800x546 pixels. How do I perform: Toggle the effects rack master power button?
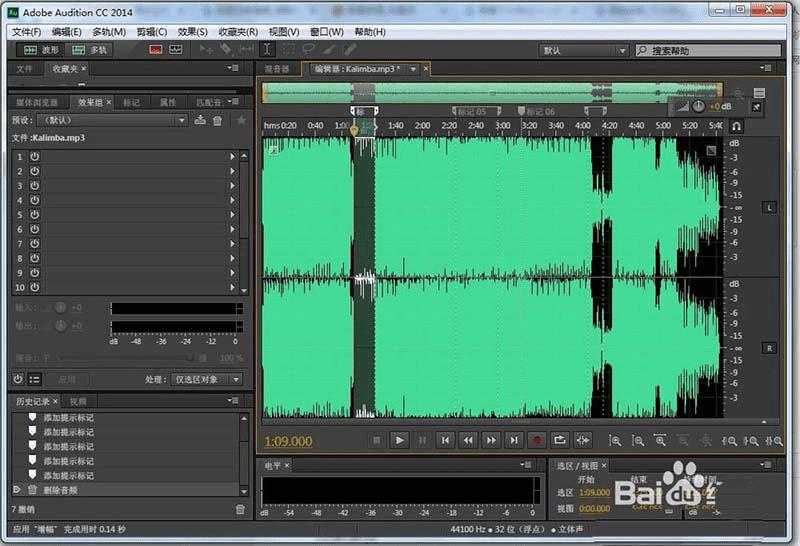18,379
